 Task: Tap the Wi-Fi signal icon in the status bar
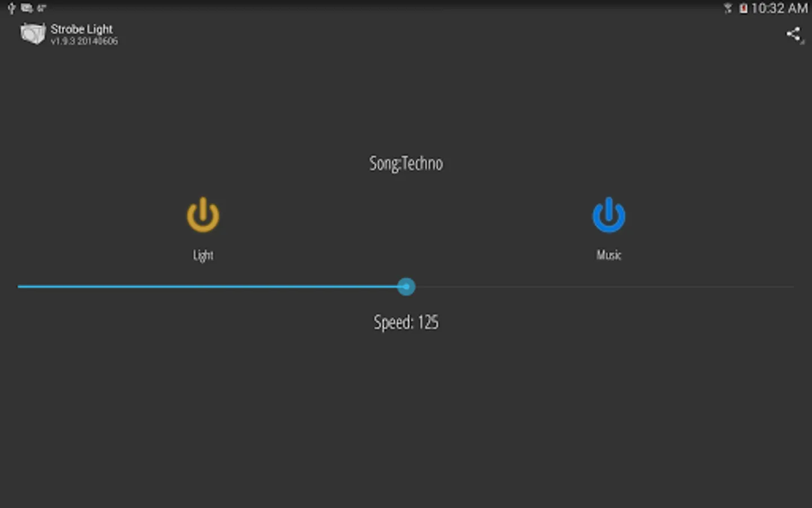tap(728, 8)
